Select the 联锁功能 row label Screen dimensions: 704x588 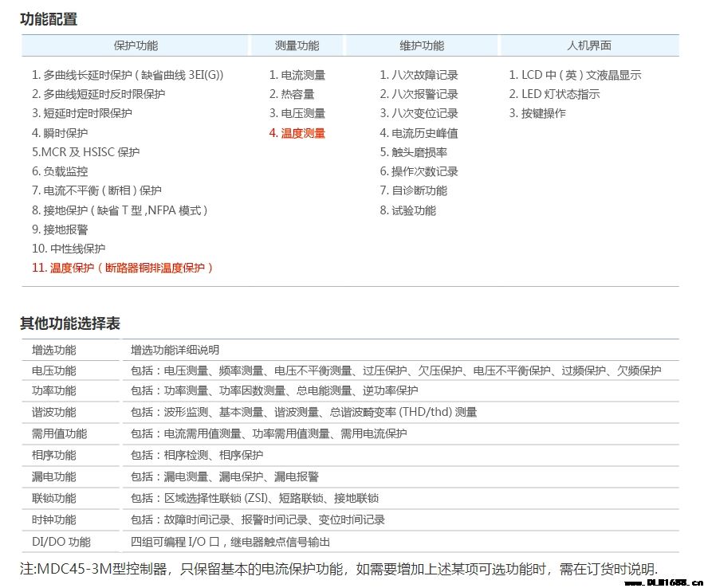pyautogui.click(x=54, y=498)
